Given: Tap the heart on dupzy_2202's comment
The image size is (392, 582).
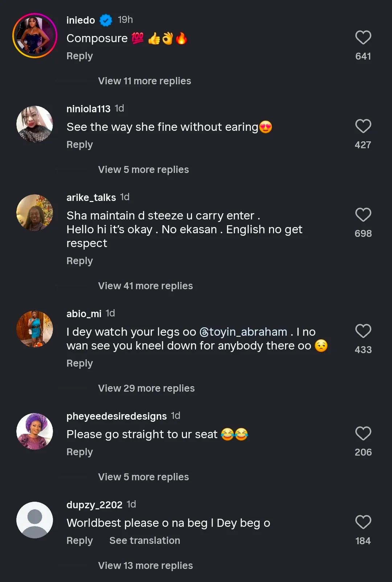Looking at the screenshot, I should tap(363, 522).
